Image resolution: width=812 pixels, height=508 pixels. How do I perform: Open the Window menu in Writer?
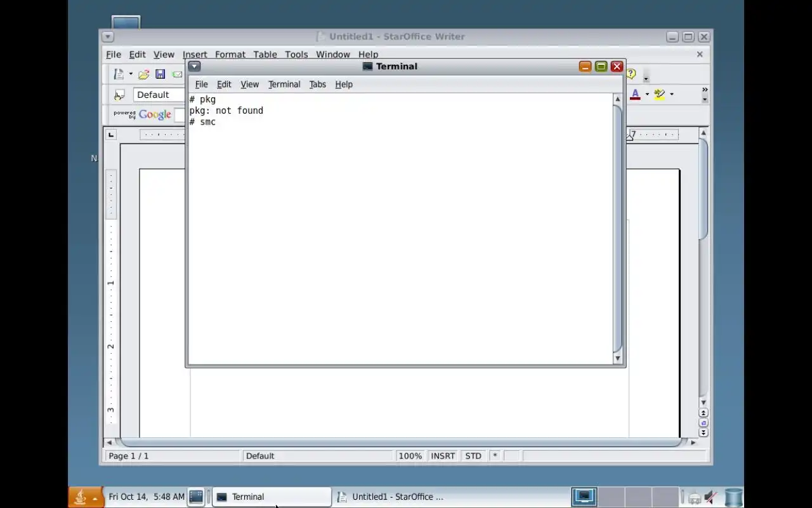(333, 55)
